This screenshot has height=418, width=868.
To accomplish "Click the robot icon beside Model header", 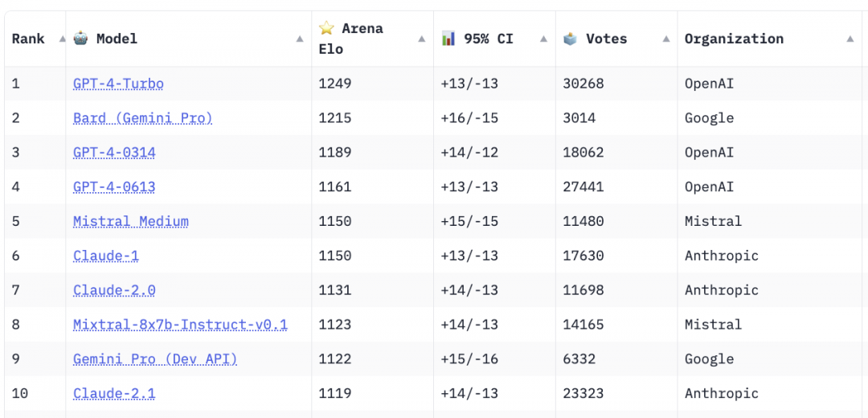I will pos(81,38).
